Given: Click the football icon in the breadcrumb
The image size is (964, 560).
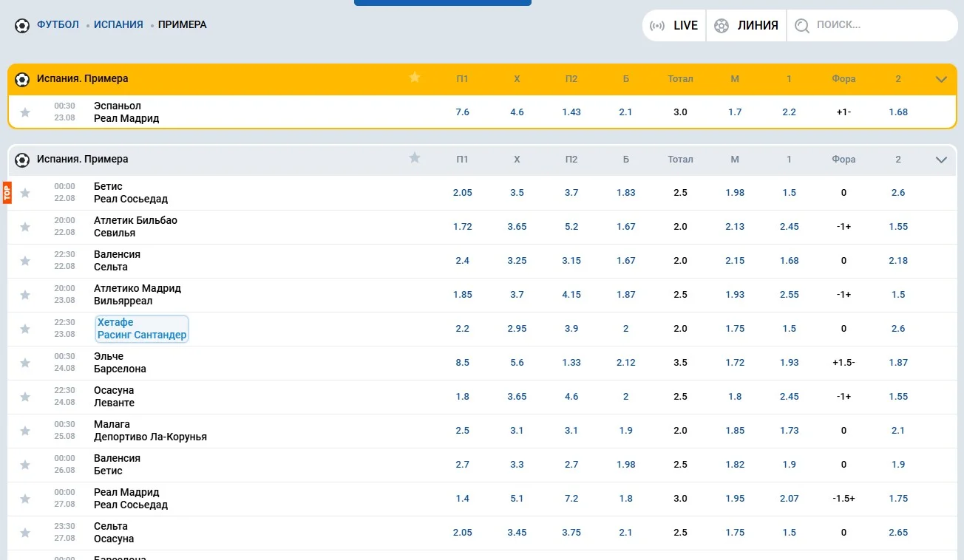Looking at the screenshot, I should [x=22, y=26].
